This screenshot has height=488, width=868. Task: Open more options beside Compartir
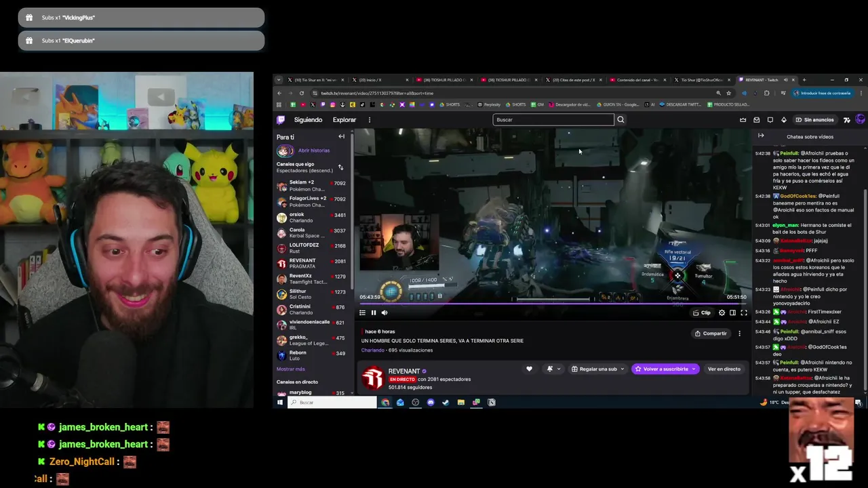(x=739, y=333)
